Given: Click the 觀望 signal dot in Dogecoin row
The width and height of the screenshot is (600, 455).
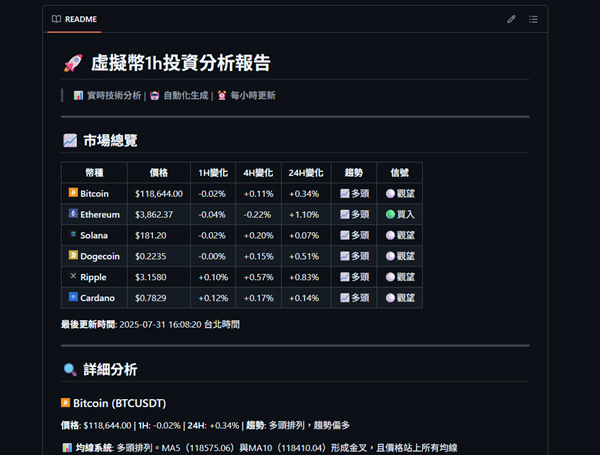Looking at the screenshot, I should (x=390, y=256).
